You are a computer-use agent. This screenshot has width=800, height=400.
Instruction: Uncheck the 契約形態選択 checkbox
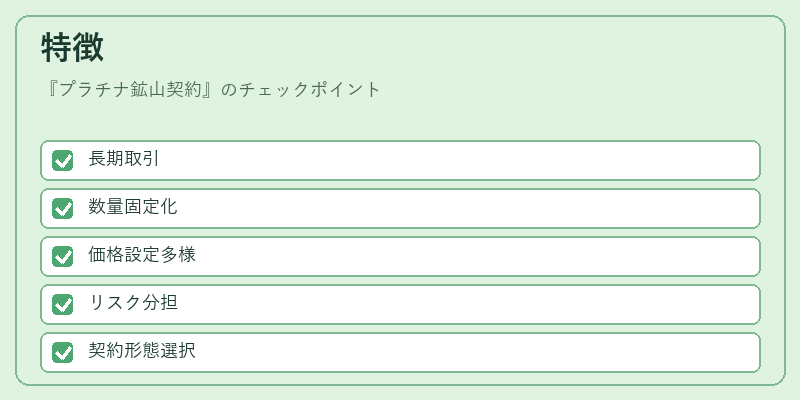coord(63,352)
